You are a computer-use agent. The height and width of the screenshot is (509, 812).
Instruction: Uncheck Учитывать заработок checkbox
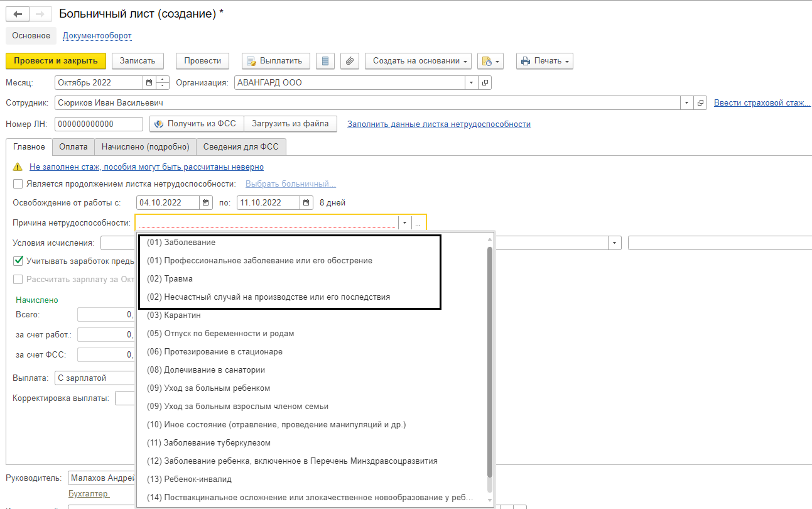(x=18, y=261)
